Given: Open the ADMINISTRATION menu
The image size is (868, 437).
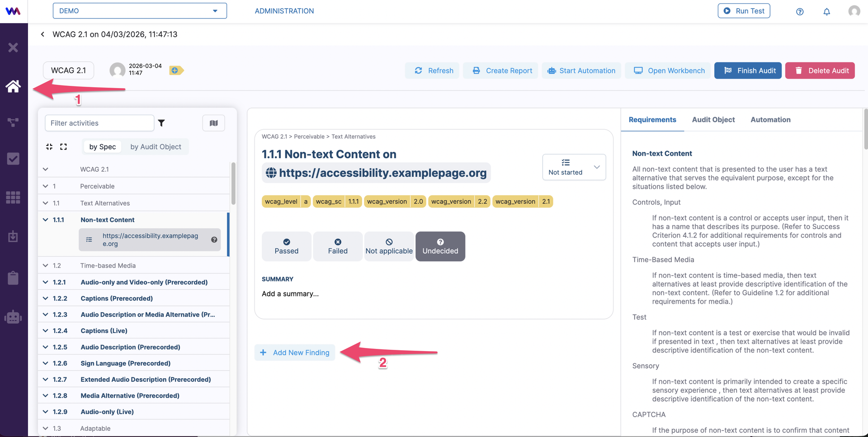Looking at the screenshot, I should tap(284, 11).
